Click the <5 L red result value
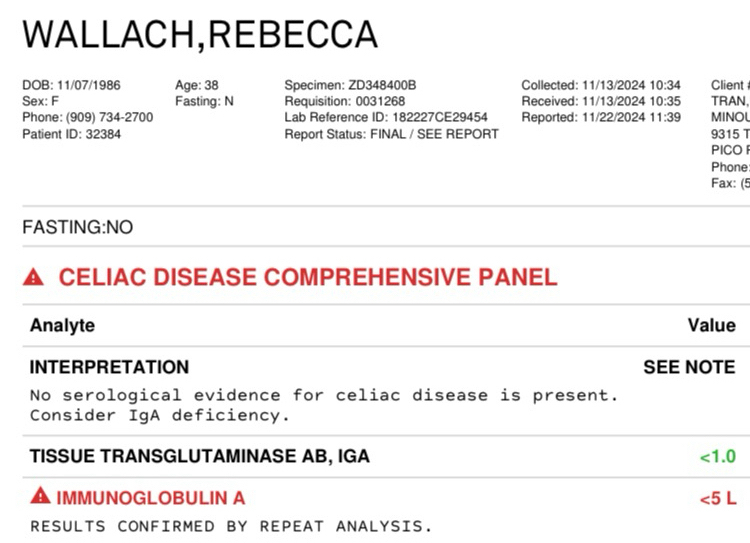 (717, 499)
